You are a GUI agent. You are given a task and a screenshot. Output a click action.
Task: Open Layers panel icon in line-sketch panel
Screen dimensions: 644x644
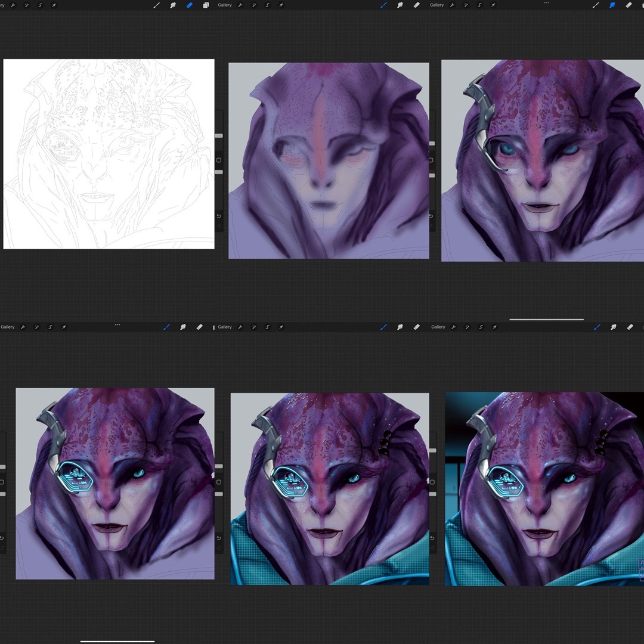click(x=206, y=5)
